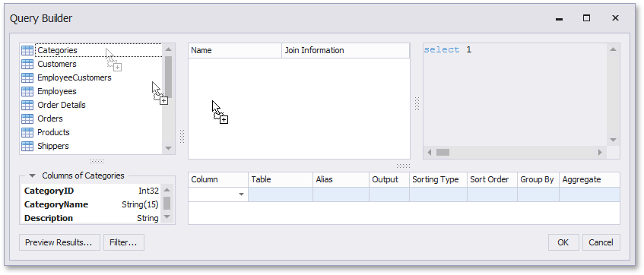
Task: Maximize the Query Builder window
Action: pos(586,18)
